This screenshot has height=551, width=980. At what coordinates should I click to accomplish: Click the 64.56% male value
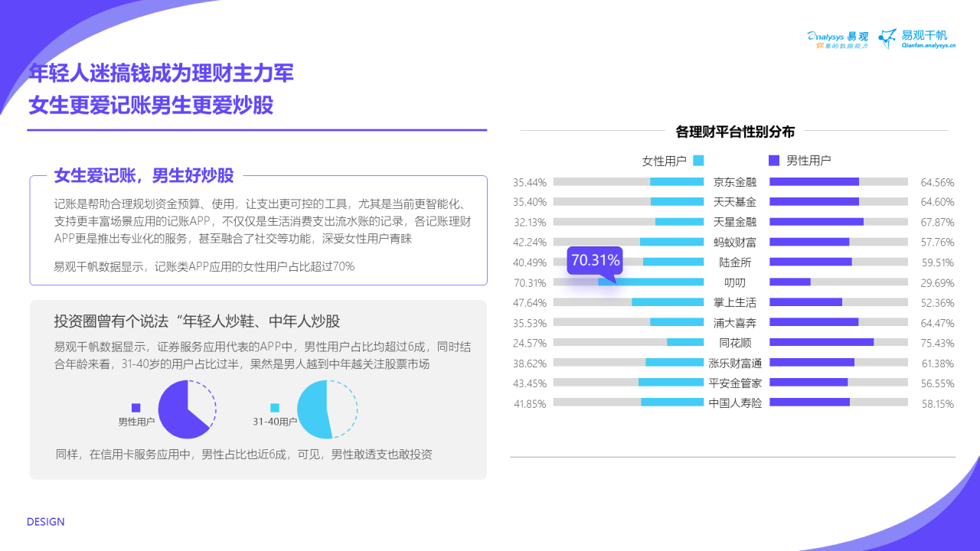pos(938,182)
